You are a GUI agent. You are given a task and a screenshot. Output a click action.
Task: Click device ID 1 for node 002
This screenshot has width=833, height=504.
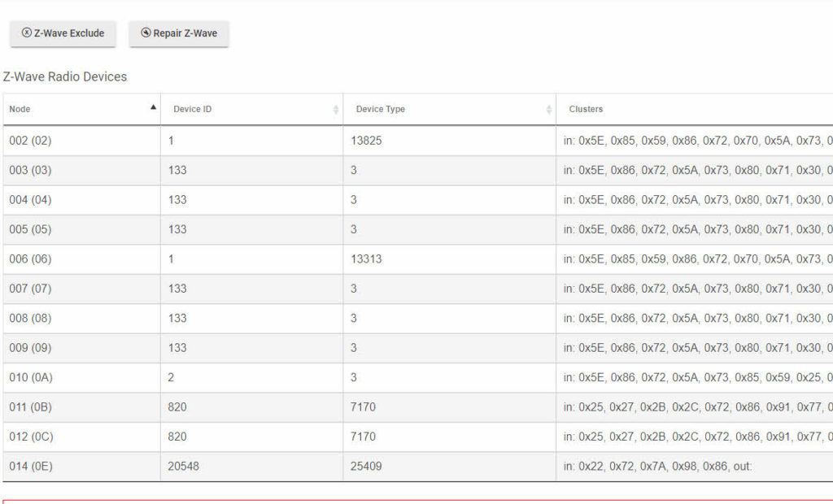[x=171, y=141]
